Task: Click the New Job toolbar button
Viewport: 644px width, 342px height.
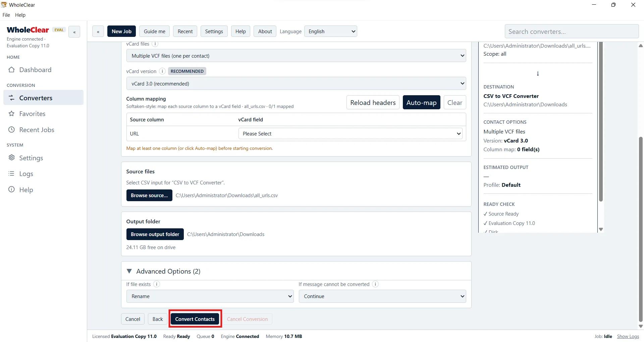Action: click(121, 32)
